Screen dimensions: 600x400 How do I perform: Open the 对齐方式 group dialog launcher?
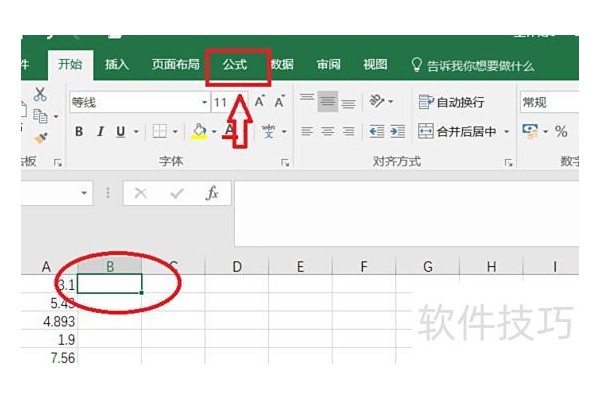[x=509, y=163]
